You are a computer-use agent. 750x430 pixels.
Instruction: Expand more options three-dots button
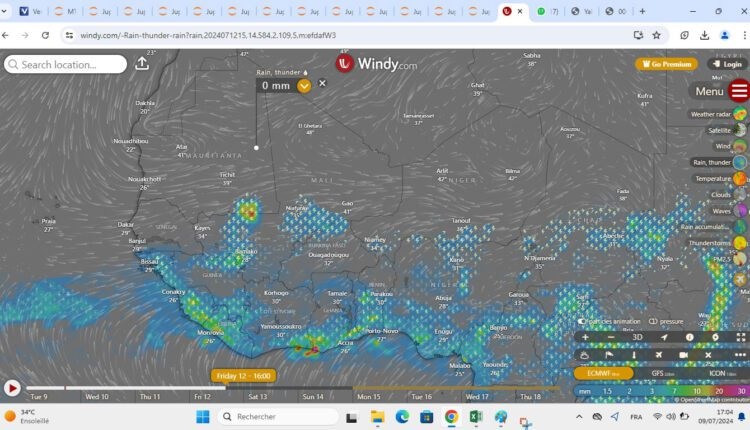[740, 354]
